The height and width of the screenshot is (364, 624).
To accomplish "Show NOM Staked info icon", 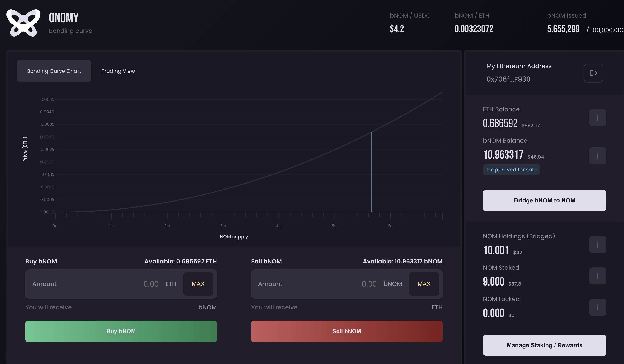I will point(598,276).
